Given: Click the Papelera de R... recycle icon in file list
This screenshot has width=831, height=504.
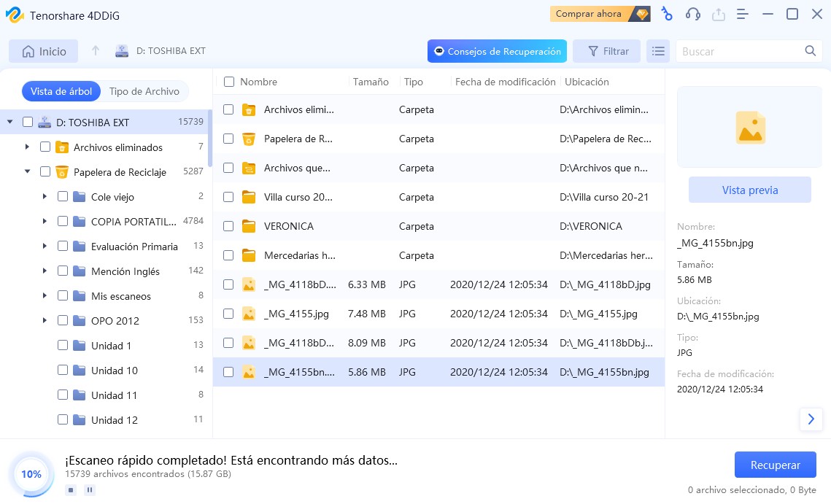Looking at the screenshot, I should [x=249, y=139].
